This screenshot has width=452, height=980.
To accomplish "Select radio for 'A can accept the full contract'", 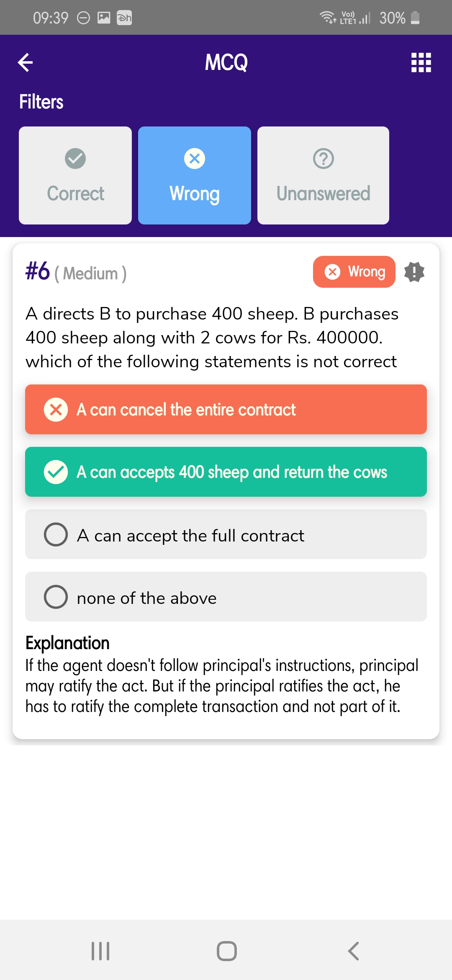I will [56, 534].
